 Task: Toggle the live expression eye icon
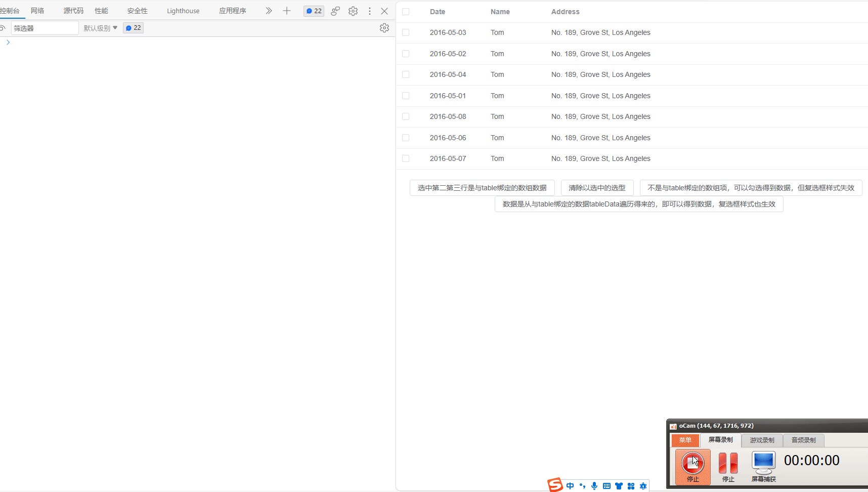[2, 28]
